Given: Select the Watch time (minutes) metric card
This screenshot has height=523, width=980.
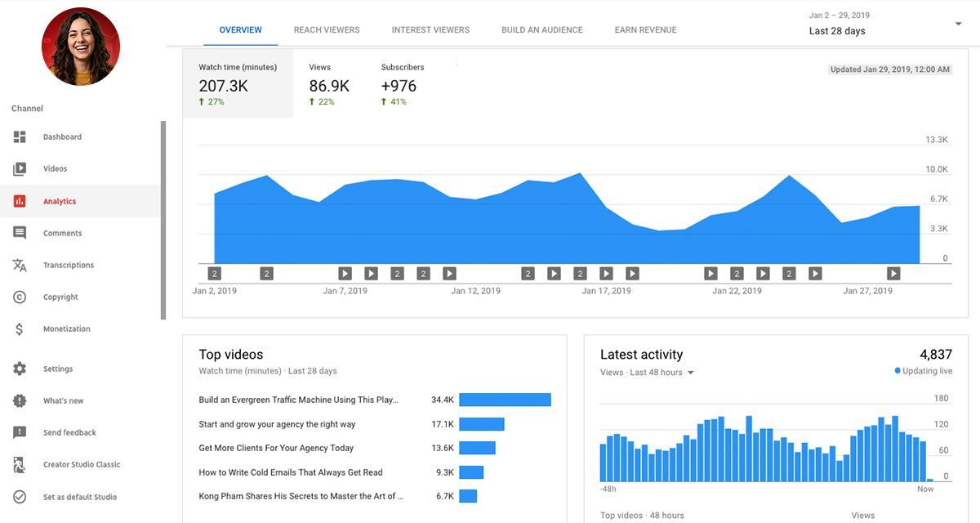Looking at the screenshot, I should 238,84.
